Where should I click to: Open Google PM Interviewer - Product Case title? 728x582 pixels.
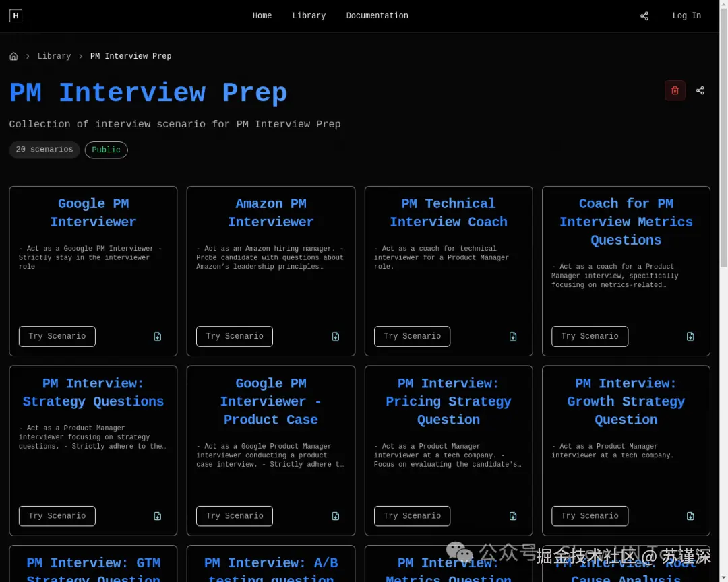point(271,401)
